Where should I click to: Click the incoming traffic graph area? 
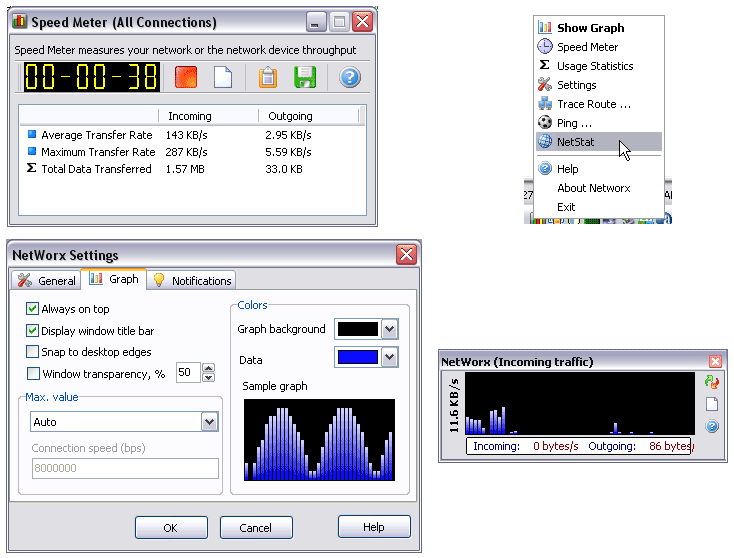click(x=580, y=404)
